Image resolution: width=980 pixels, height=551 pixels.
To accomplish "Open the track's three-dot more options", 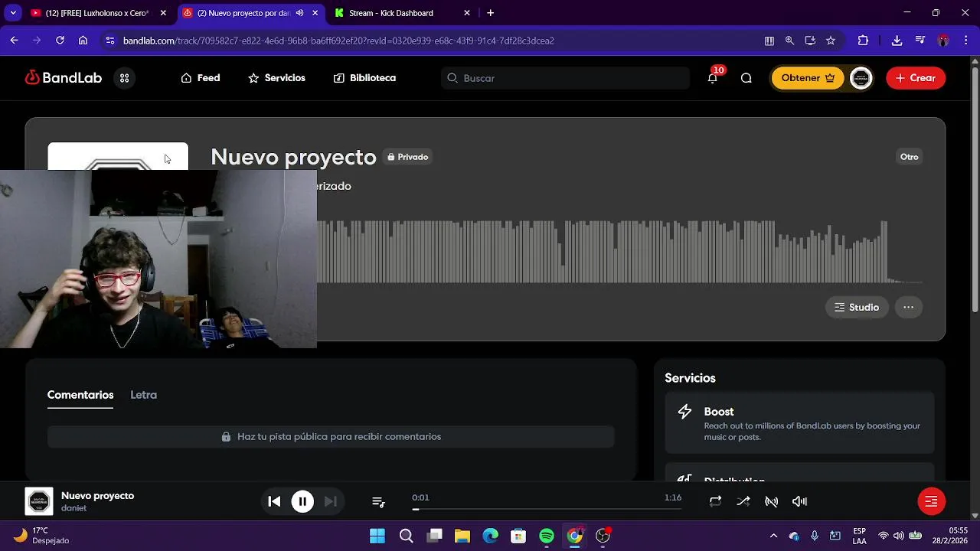I will 908,307.
